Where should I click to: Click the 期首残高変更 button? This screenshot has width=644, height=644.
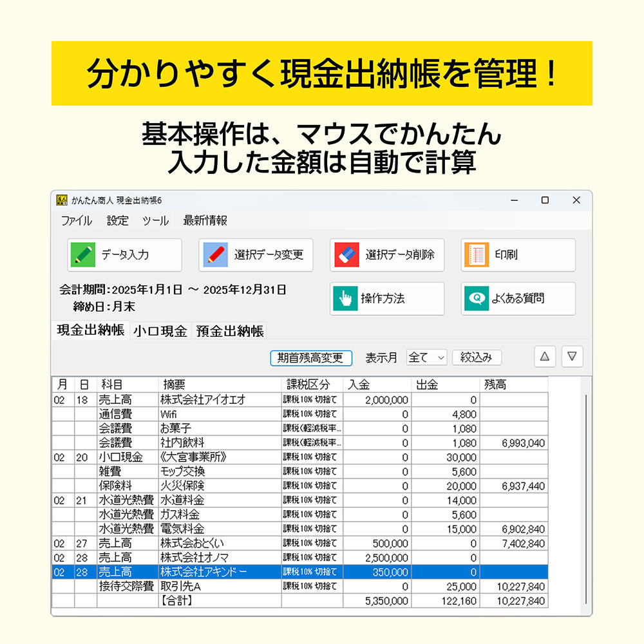(x=311, y=357)
